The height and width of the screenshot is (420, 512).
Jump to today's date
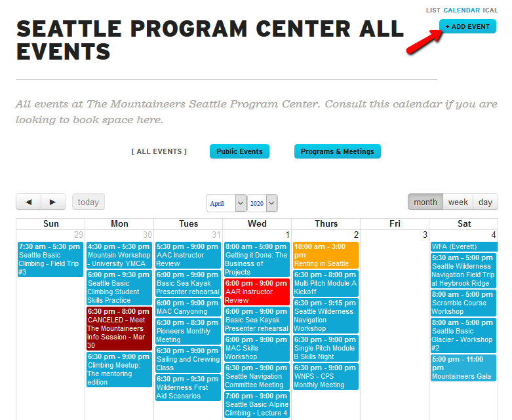point(89,202)
